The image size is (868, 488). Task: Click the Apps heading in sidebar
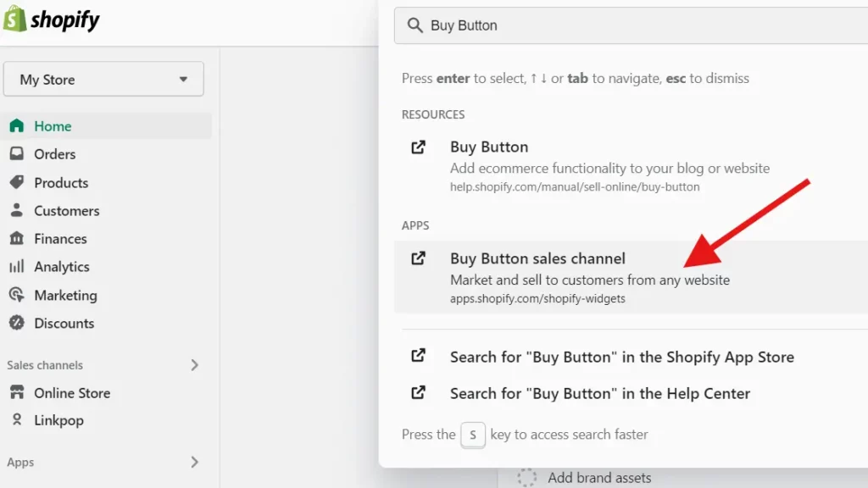coord(20,462)
